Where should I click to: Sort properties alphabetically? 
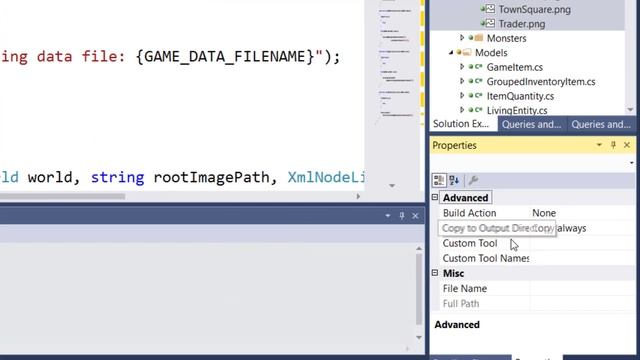454,180
